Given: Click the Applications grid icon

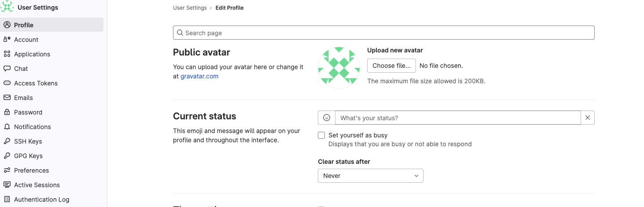Looking at the screenshot, I should 7,54.
